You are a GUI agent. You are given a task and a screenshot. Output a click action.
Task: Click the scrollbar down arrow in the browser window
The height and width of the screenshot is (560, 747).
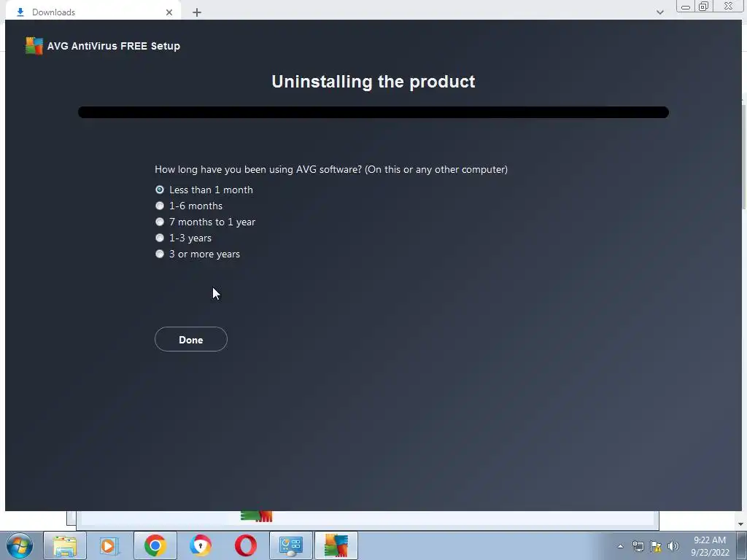tap(740, 524)
